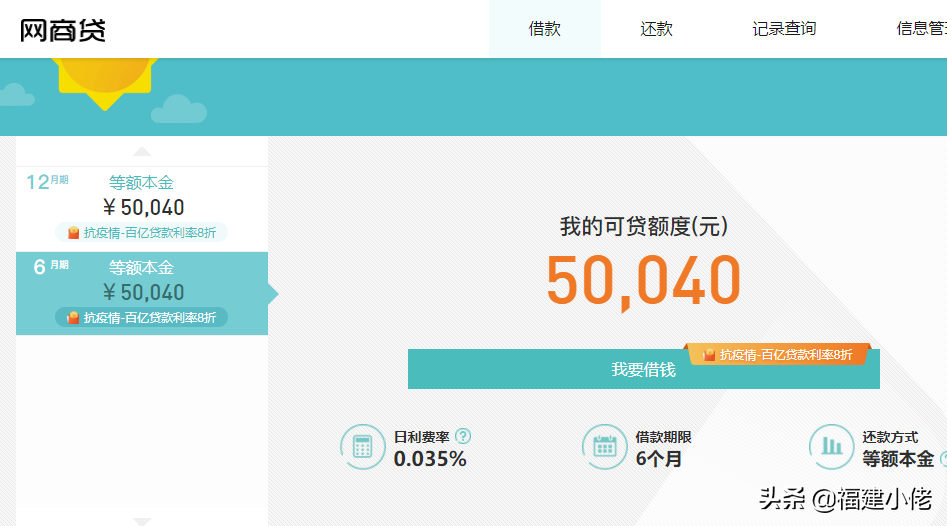
Task: Show more loan options with the down arrow
Action: click(x=142, y=521)
